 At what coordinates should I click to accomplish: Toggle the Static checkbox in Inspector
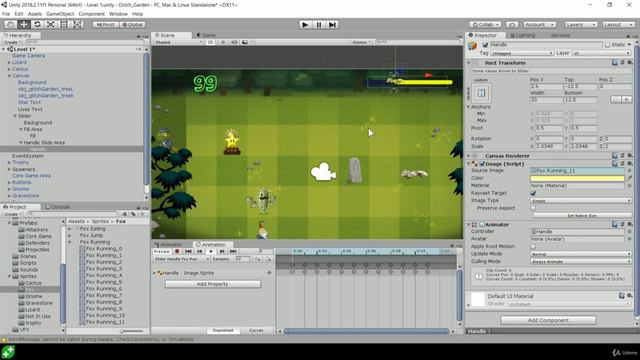(608, 44)
